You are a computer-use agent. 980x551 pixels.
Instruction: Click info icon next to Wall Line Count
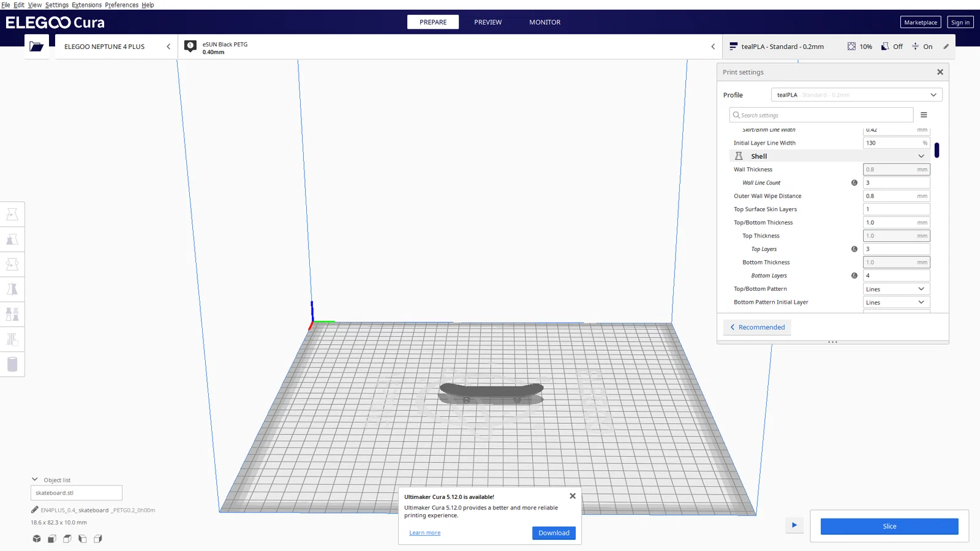click(854, 182)
